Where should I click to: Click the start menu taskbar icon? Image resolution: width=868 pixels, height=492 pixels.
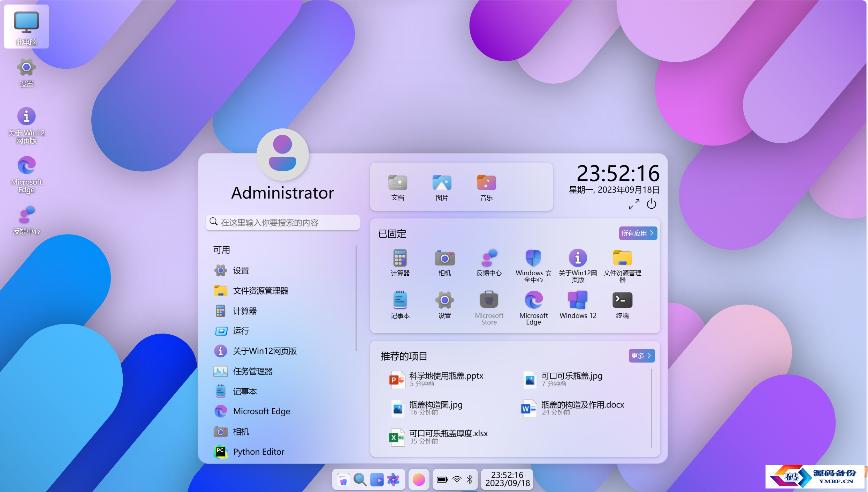point(343,480)
